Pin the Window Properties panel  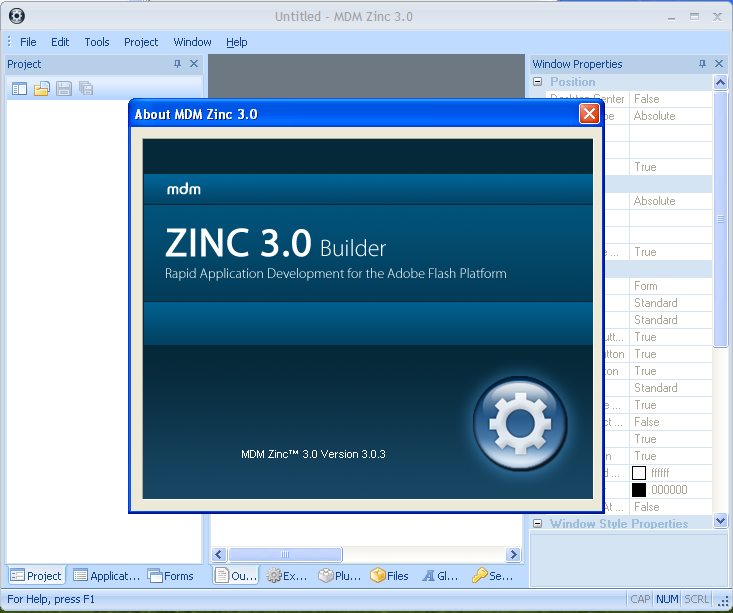[x=703, y=64]
